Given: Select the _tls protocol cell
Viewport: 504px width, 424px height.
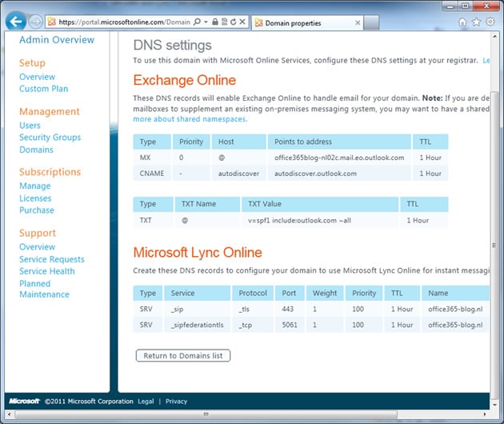Looking at the screenshot, I should click(x=253, y=309).
